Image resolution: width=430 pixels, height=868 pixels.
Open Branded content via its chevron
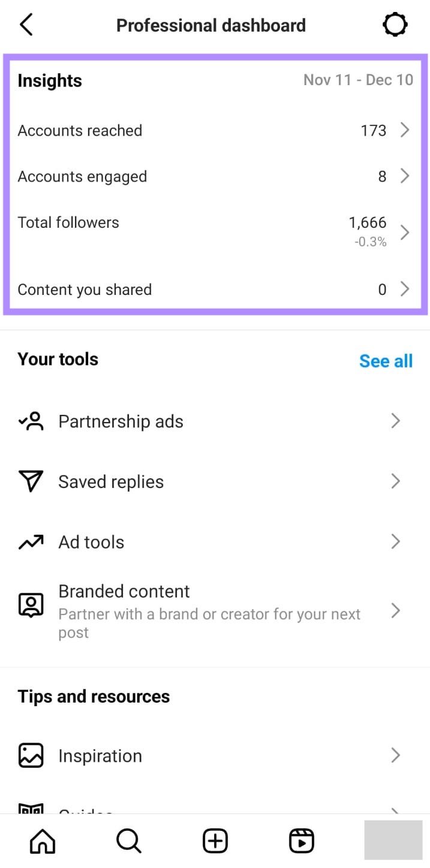pos(396,611)
